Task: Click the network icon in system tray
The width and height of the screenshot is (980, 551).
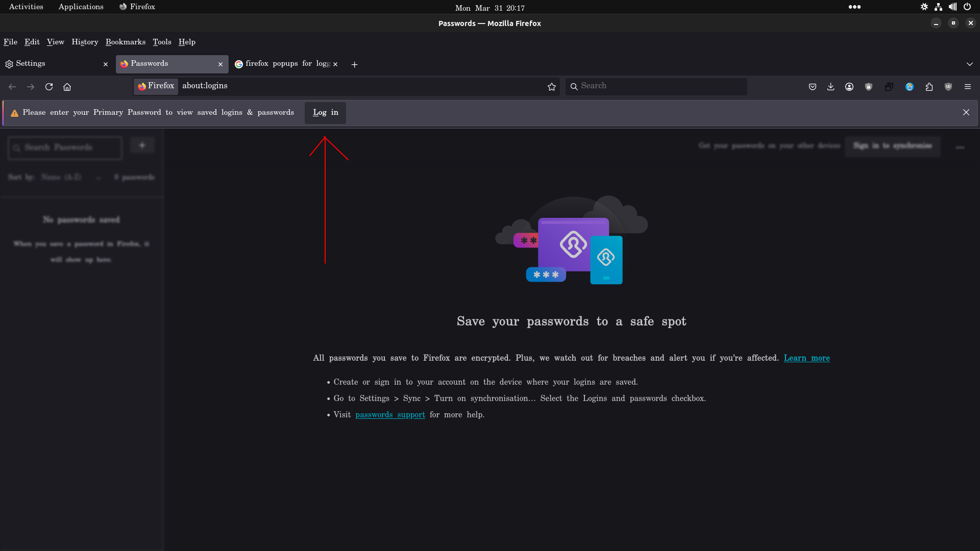Action: (938, 7)
